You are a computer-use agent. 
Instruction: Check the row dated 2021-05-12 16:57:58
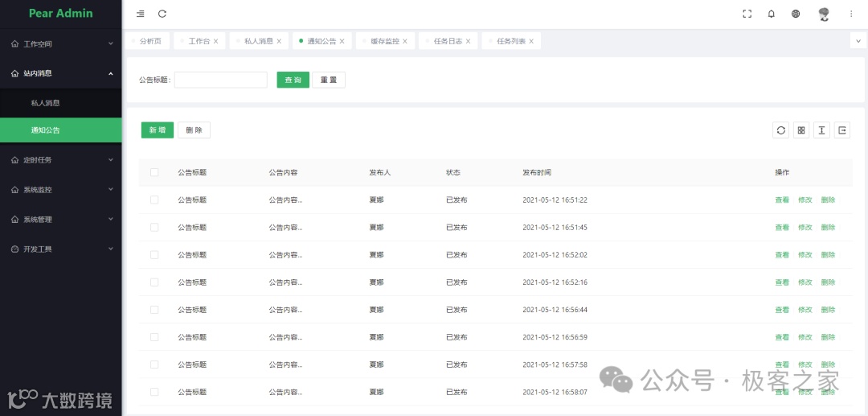click(x=154, y=365)
